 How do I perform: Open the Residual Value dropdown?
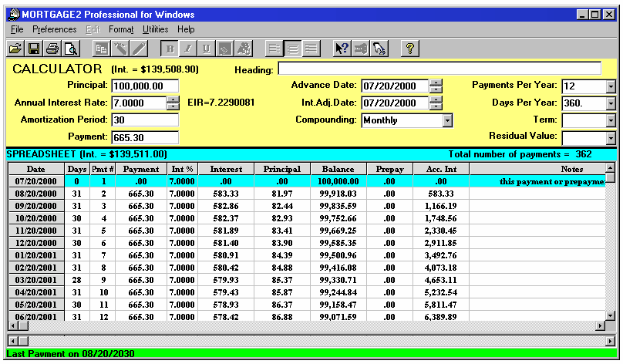pos(611,138)
